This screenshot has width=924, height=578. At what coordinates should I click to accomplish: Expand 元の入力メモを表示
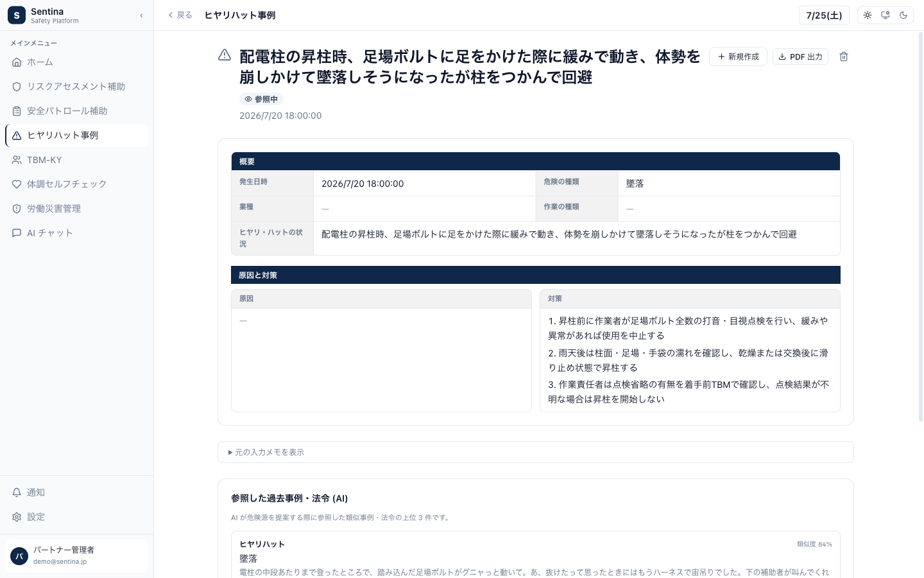[536, 452]
